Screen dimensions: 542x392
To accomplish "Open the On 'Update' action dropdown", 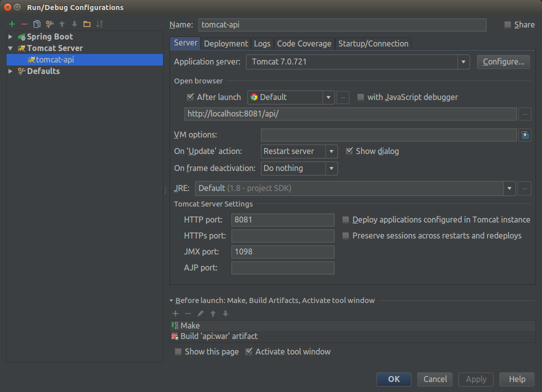I will coord(331,151).
